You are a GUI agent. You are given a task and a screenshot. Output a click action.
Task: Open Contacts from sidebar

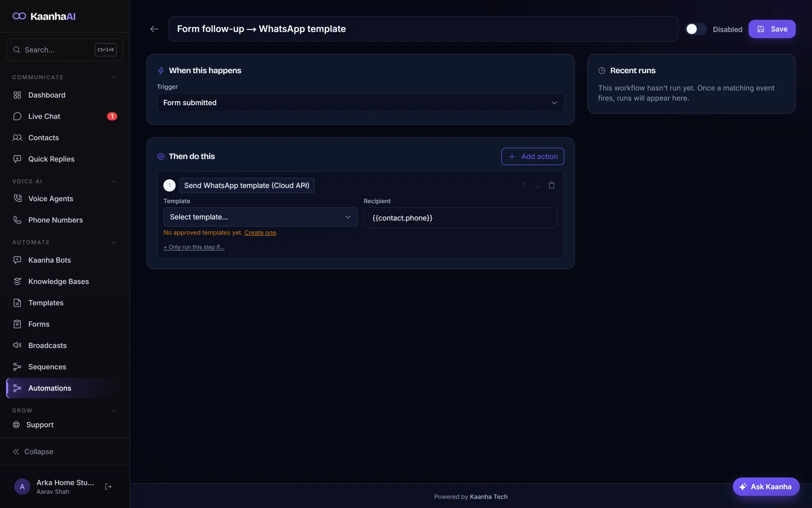(x=64, y=138)
